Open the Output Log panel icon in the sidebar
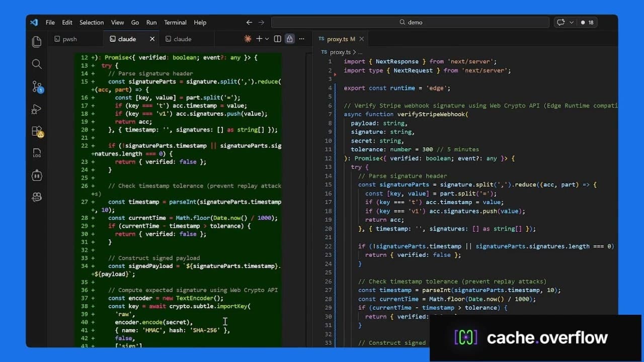Viewport: 644px width, 362px height. click(36, 153)
